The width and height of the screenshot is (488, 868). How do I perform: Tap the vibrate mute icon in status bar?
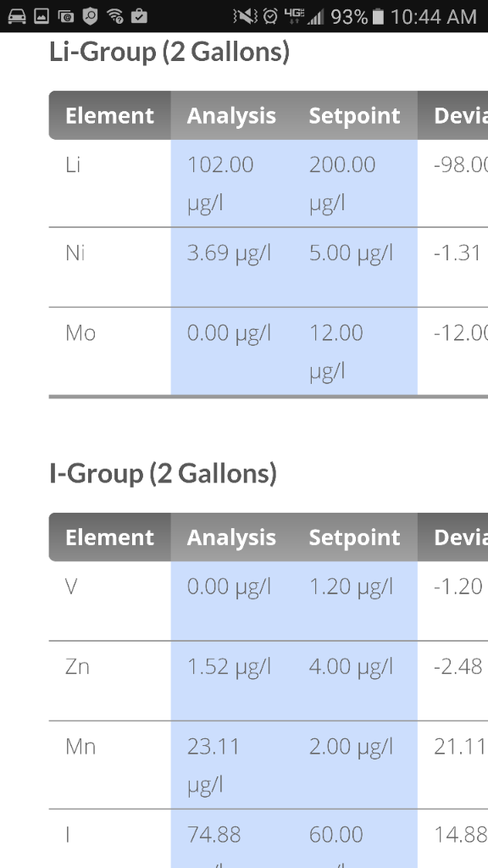245,17
